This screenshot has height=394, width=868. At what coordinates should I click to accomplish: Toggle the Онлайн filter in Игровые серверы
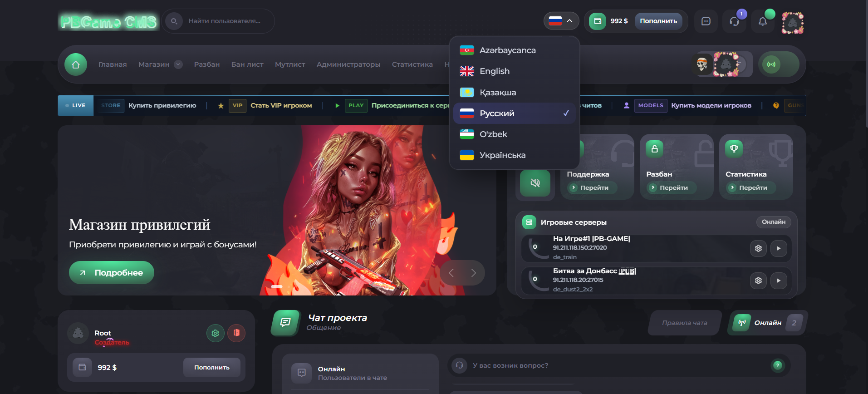[774, 222]
